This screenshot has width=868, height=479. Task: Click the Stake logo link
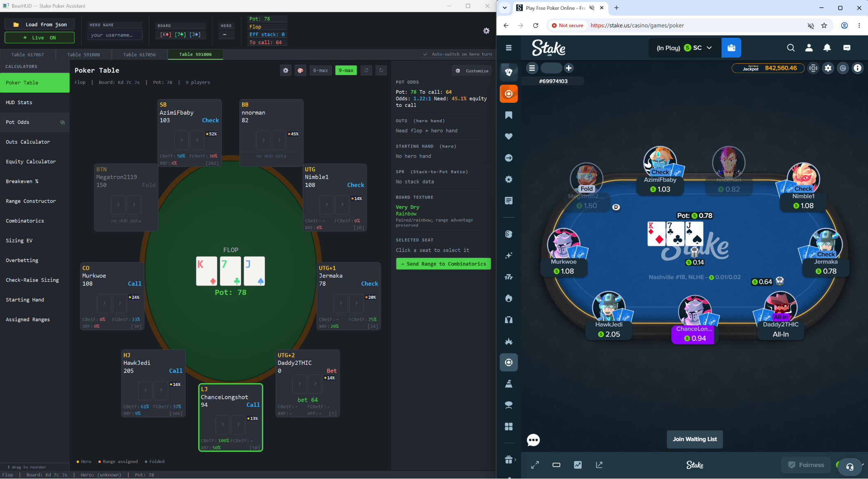(549, 48)
